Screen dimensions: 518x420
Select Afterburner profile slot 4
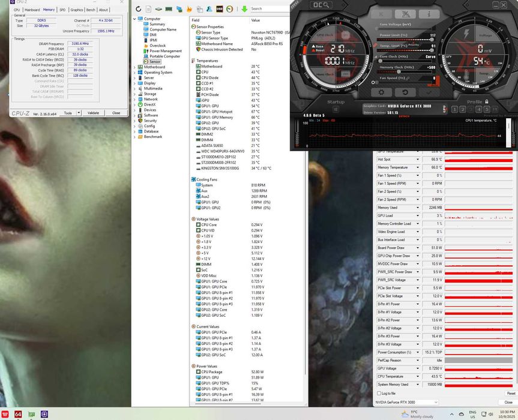click(x=479, y=109)
